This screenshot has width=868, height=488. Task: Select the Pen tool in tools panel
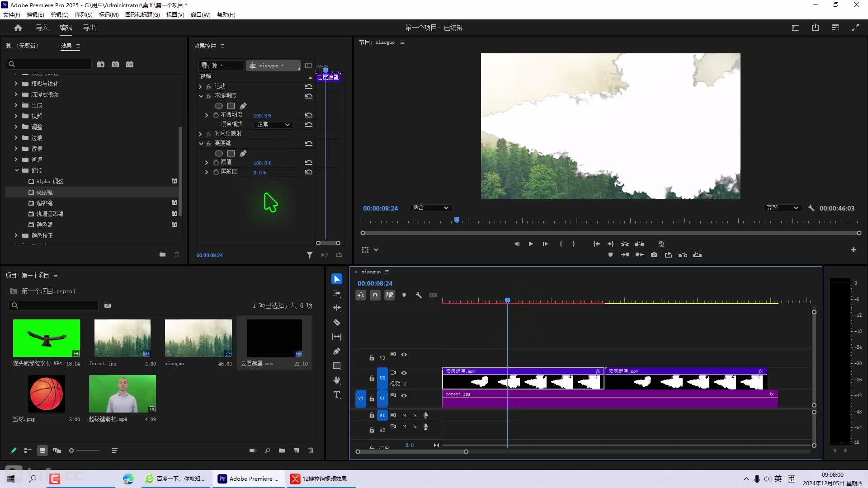(337, 352)
